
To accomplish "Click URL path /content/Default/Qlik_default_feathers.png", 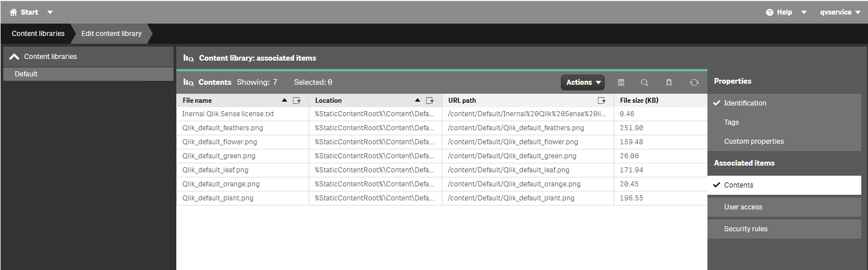I will tap(516, 128).
